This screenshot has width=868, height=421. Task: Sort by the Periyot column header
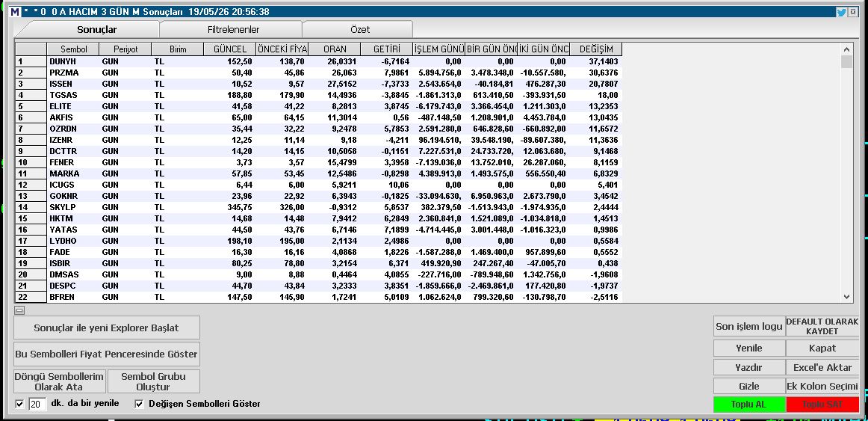pos(125,49)
